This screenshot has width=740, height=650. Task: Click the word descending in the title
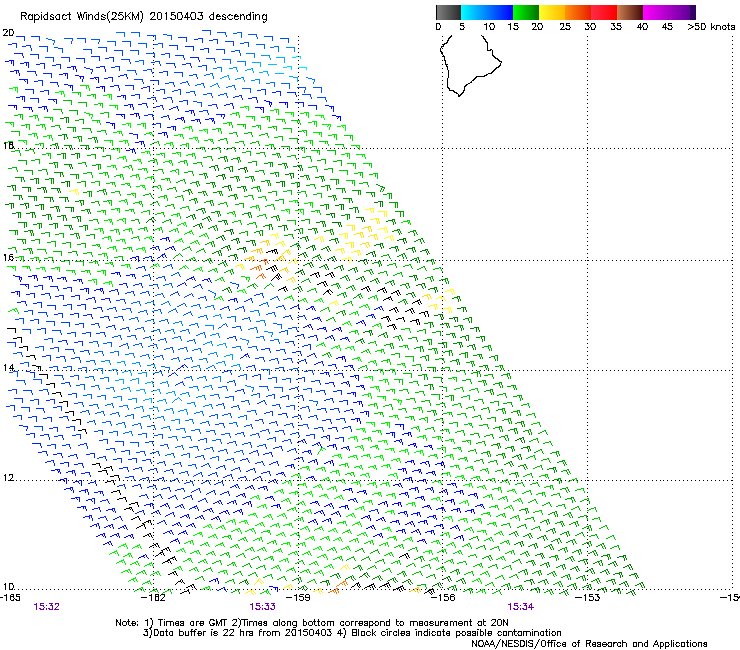tap(238, 16)
